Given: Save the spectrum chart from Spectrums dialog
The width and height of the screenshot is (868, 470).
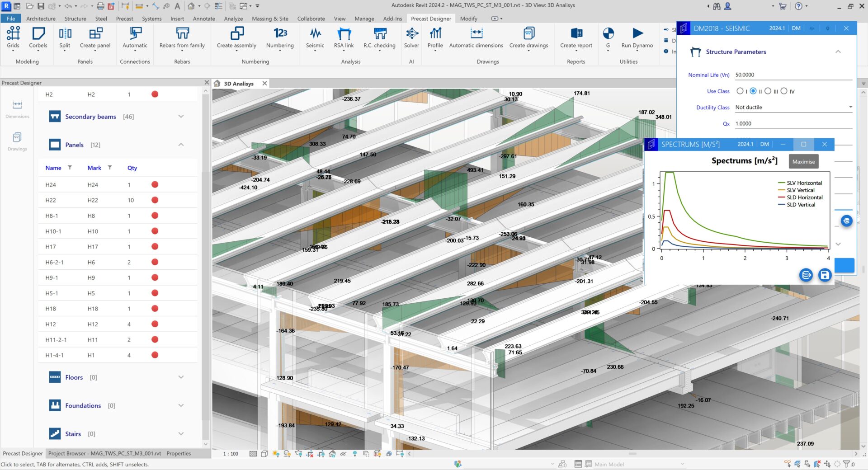Looking at the screenshot, I should [824, 275].
